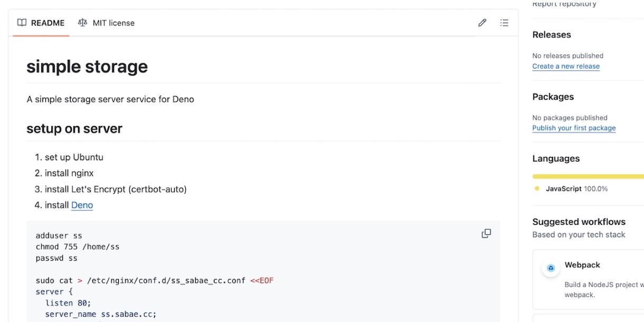Copy the code block with the copy icon

[x=486, y=233]
